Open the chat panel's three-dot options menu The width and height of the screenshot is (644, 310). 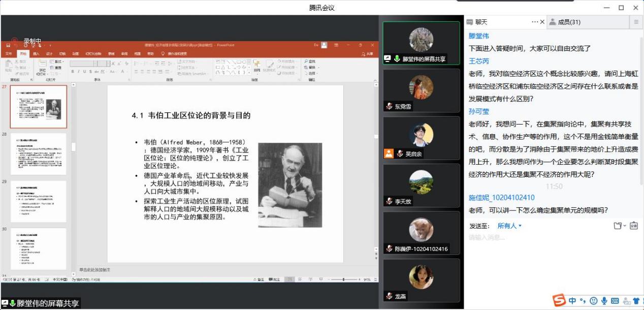point(535,22)
